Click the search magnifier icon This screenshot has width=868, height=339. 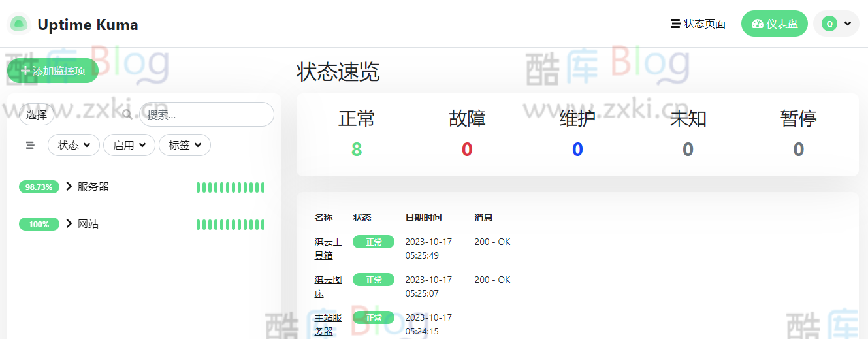(x=127, y=115)
